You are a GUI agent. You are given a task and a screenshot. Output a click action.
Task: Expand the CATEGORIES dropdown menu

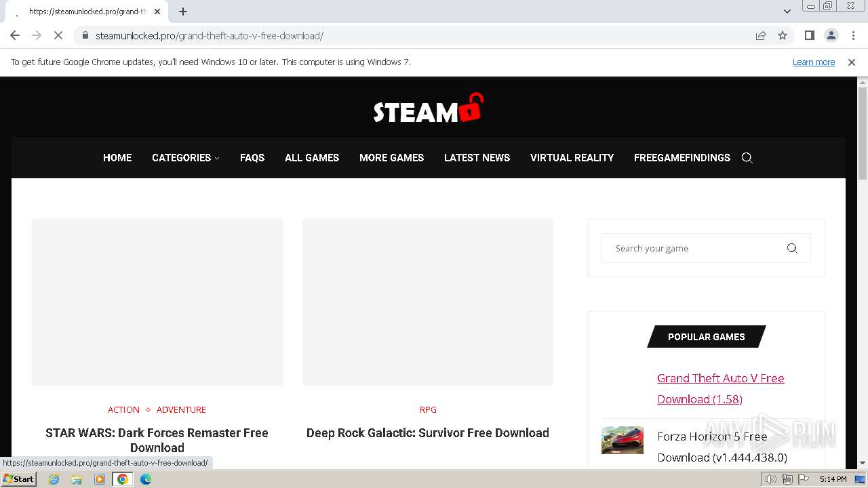pyautogui.click(x=185, y=157)
